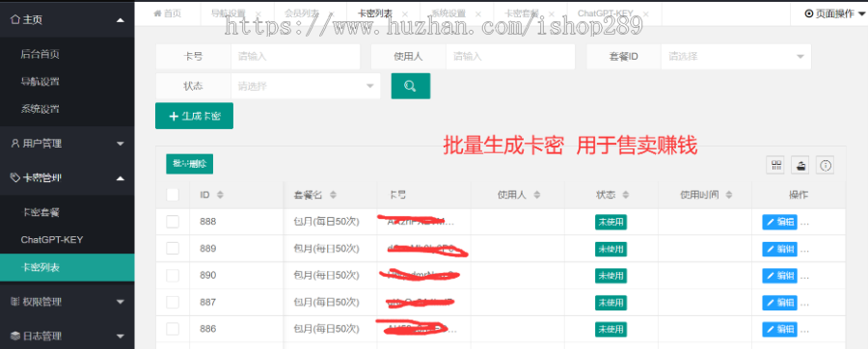
Task: Collapse the 主页 sidebar section
Action: pyautogui.click(x=67, y=20)
